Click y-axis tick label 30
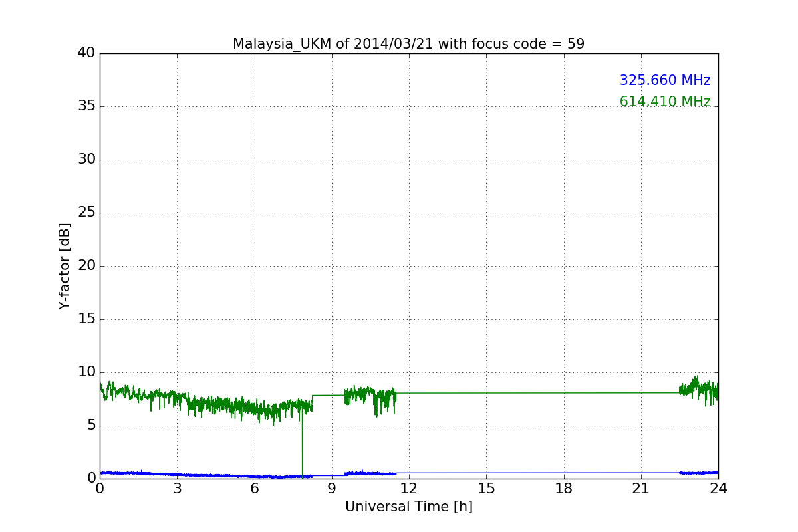 [x=86, y=160]
